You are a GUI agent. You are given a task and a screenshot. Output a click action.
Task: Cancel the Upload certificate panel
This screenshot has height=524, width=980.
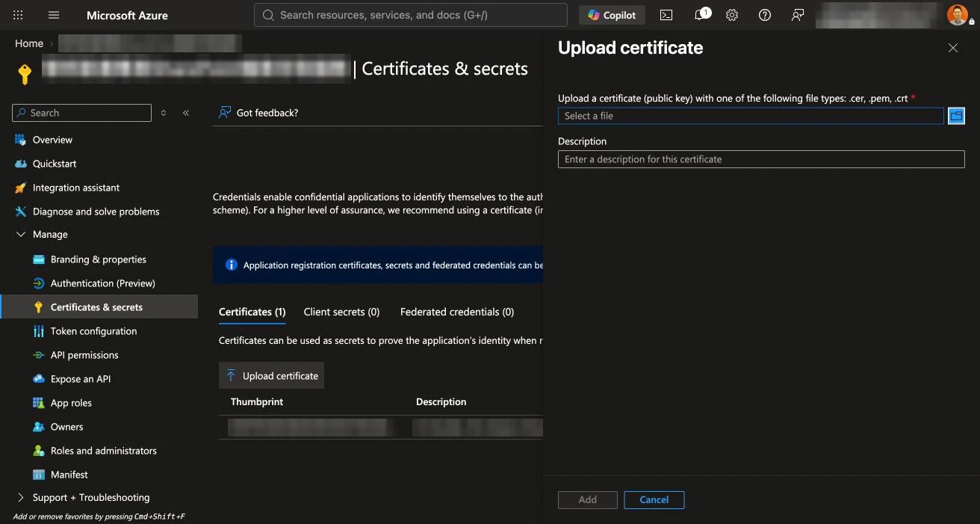pos(654,500)
